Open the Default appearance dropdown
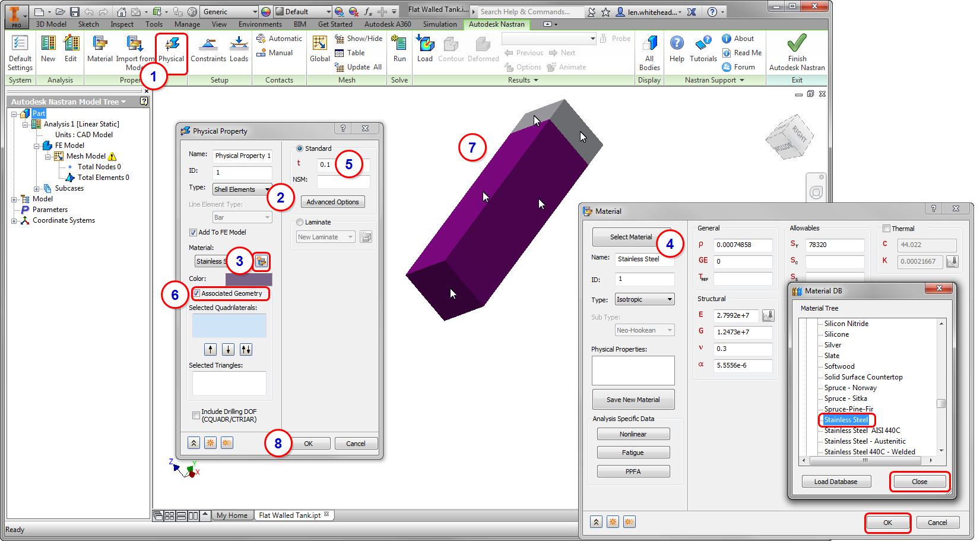Image resolution: width=980 pixels, height=541 pixels. 303,12
